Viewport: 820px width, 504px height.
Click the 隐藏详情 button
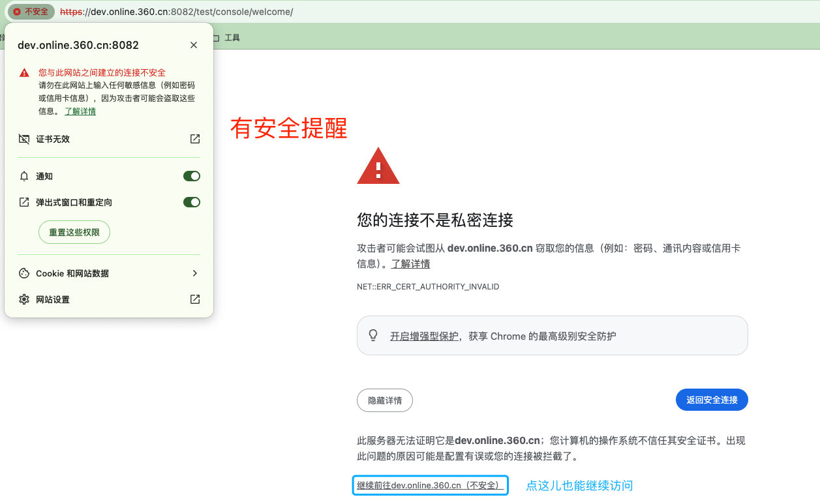(x=385, y=400)
